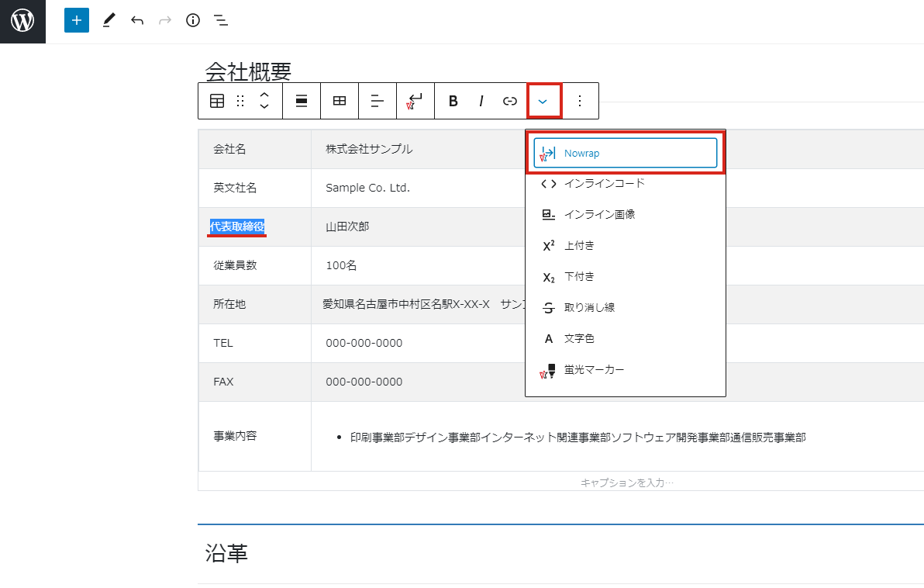Toggle bold formatting
The image size is (924, 588).
[453, 101]
